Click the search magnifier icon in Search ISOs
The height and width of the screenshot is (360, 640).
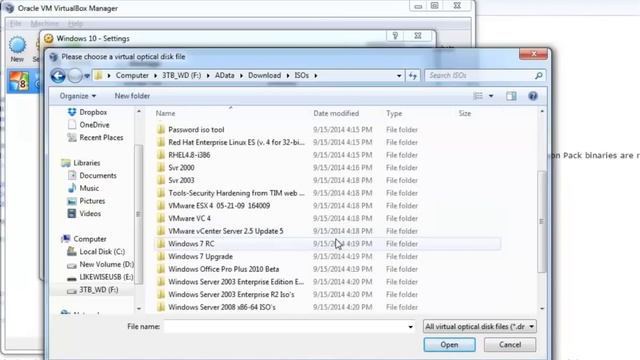538,76
